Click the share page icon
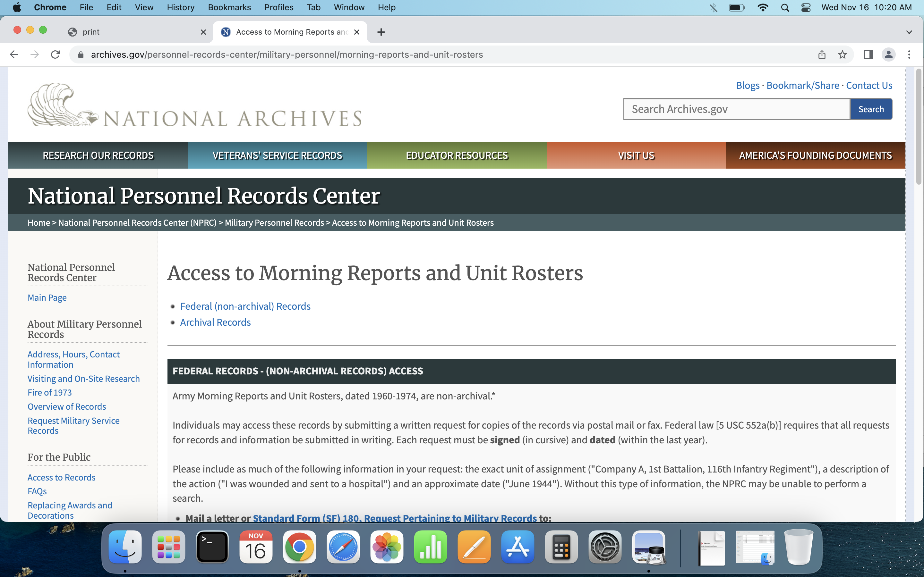Screen dimensions: 924x577 coord(822,54)
